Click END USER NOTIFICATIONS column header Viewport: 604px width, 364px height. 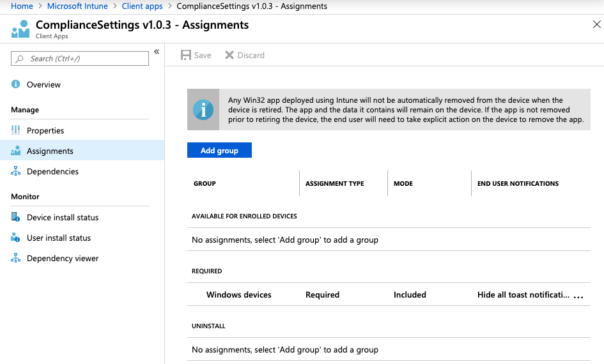[x=518, y=183]
